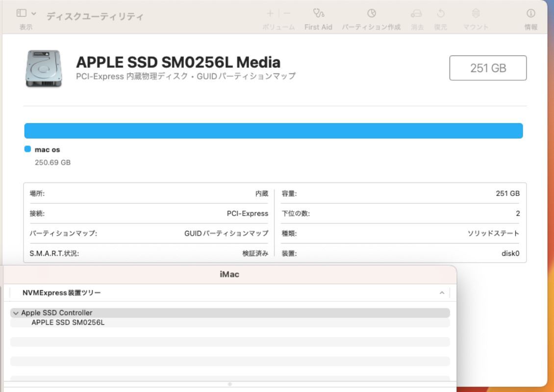Click the ソリッドステート type value
The width and height of the screenshot is (554, 392).
494,233
